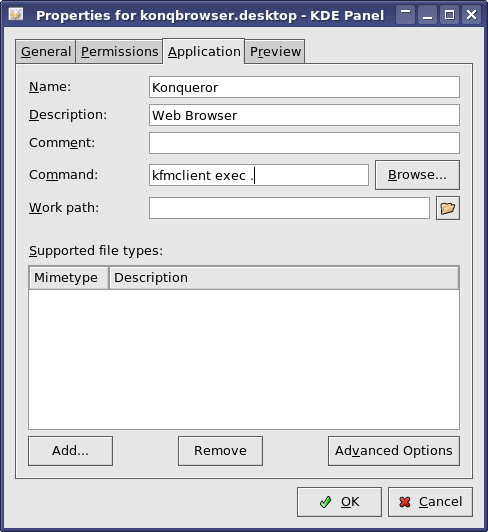Select the Application tab
This screenshot has width=488, height=532.
[204, 52]
